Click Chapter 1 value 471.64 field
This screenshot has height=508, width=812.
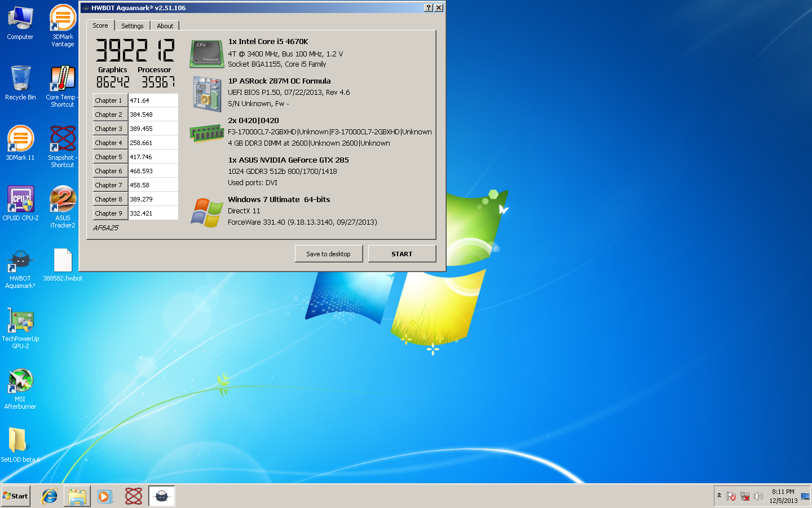coord(153,100)
